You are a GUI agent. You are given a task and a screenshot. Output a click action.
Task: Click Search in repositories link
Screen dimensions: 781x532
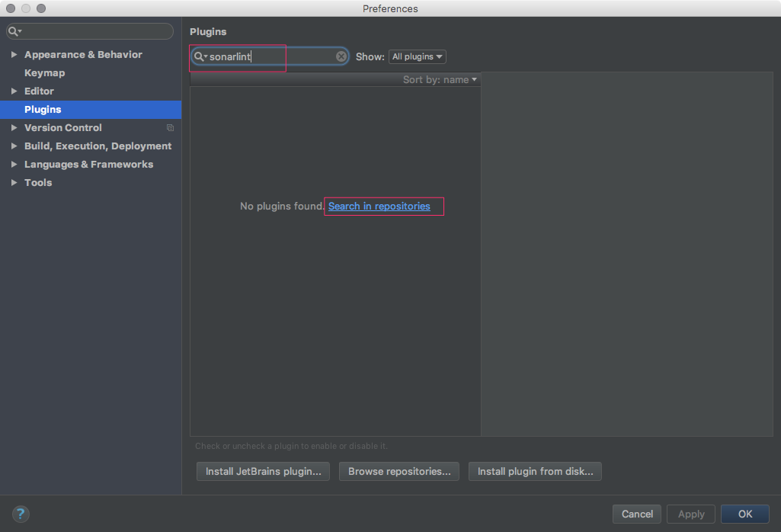(x=379, y=207)
